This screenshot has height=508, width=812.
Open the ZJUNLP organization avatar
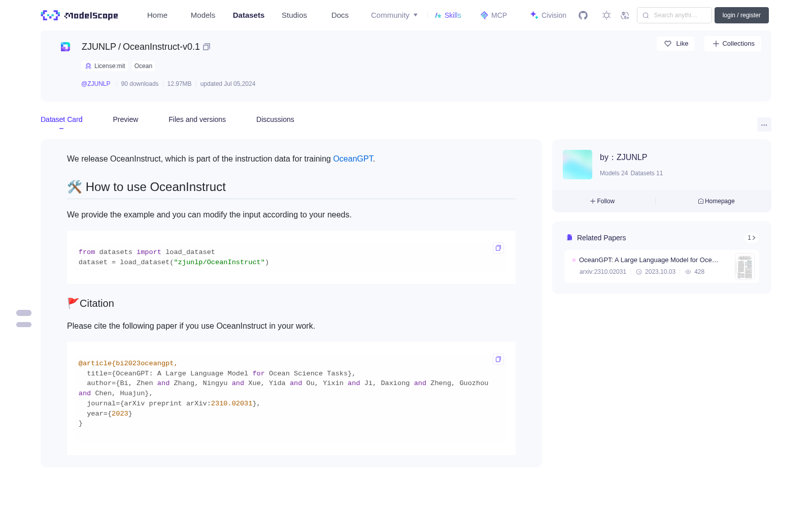coord(578,165)
